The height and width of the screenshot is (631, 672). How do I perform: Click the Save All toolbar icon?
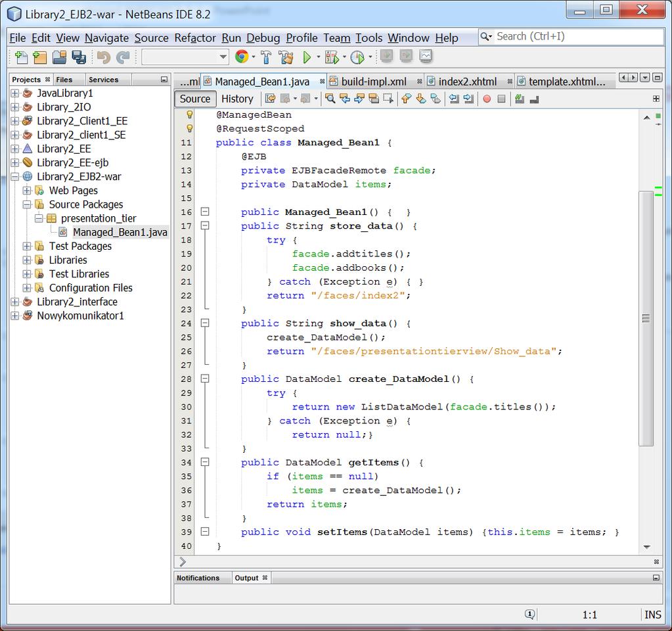[79, 57]
